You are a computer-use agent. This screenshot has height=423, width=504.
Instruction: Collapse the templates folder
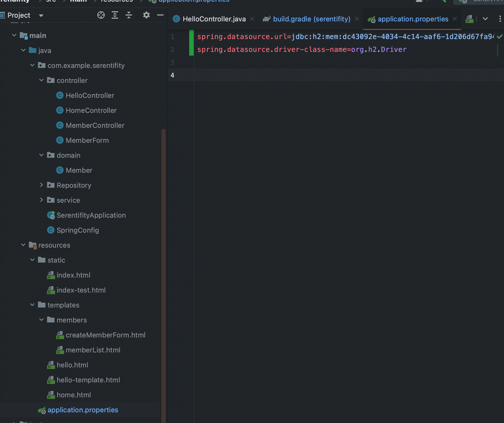point(32,305)
